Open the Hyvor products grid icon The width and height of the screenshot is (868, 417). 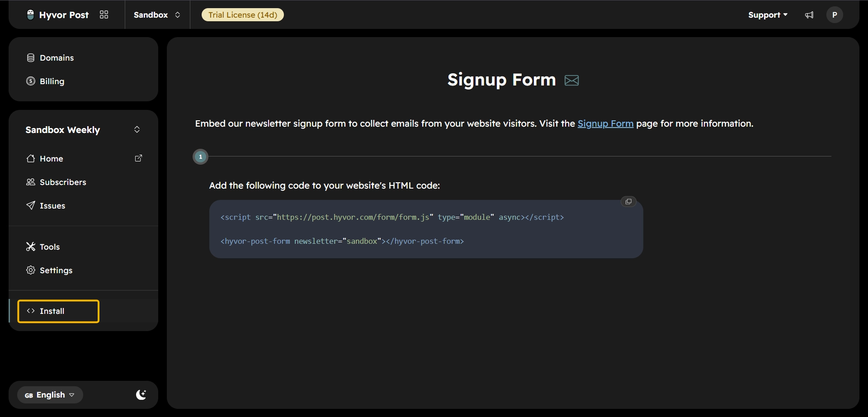point(104,15)
